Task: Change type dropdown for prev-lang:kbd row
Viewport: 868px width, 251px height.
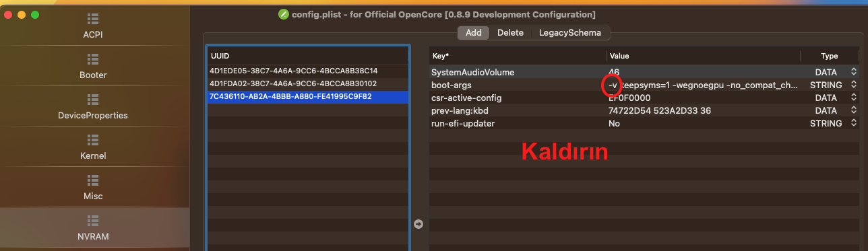Action: tap(854, 110)
